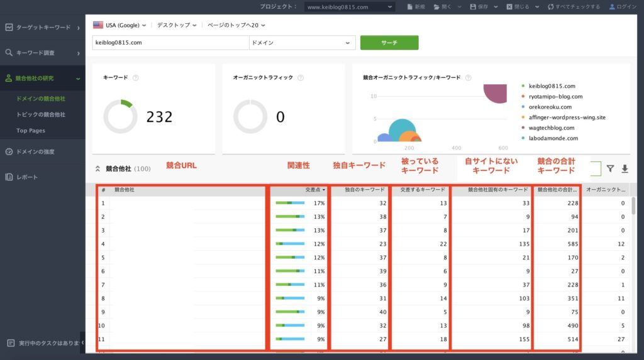Open the USA (Google) search engine dropdown
Screen dimensions: 644x360
point(119,25)
